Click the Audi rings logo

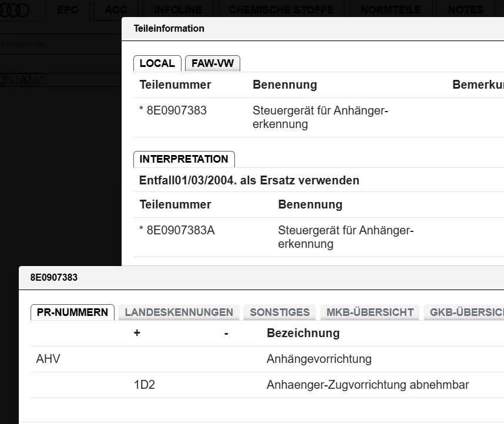pos(14,10)
